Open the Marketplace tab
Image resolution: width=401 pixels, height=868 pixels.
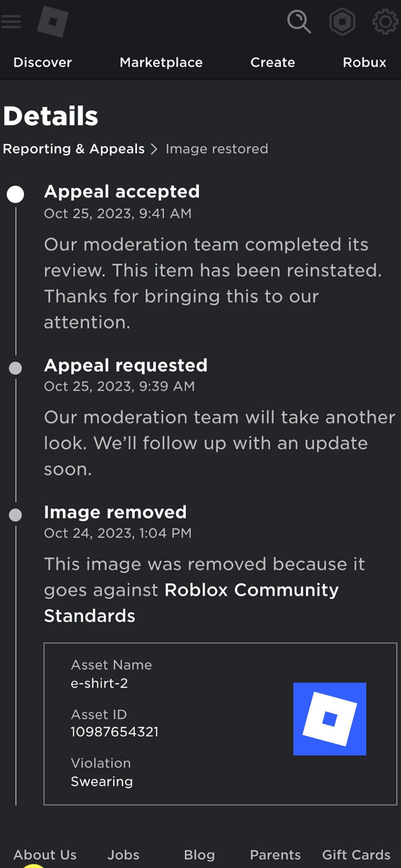(x=161, y=62)
